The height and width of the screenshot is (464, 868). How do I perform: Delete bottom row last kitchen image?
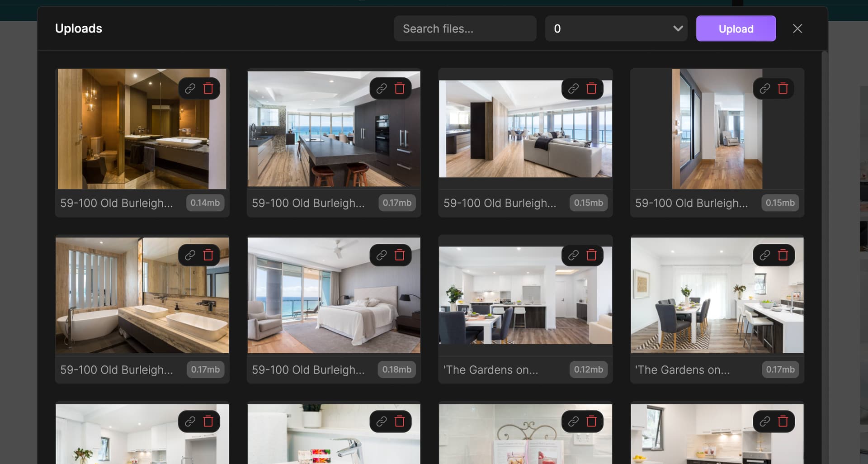tap(783, 421)
